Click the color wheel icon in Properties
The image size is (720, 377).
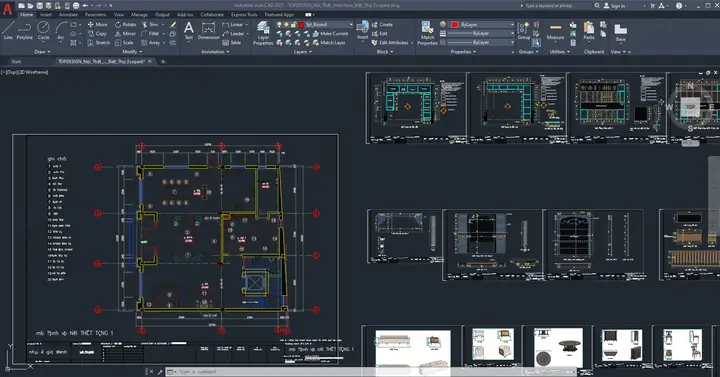[443, 24]
